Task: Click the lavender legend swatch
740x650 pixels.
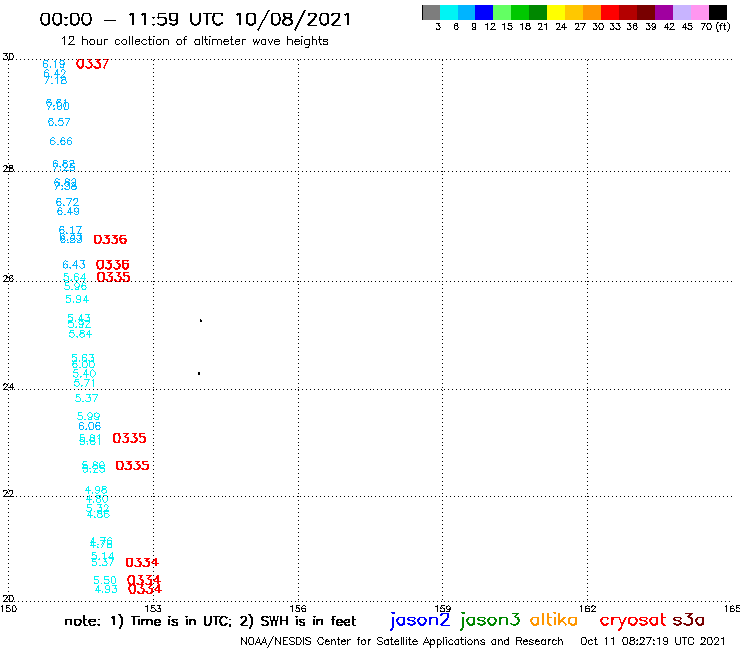Action: 681,12
